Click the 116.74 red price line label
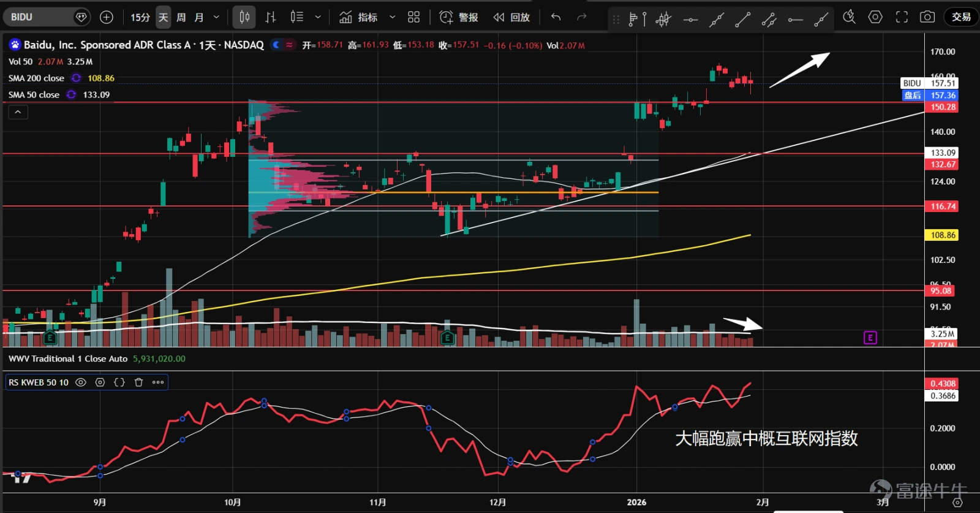Screen dimensions: 980x513 pos(941,207)
